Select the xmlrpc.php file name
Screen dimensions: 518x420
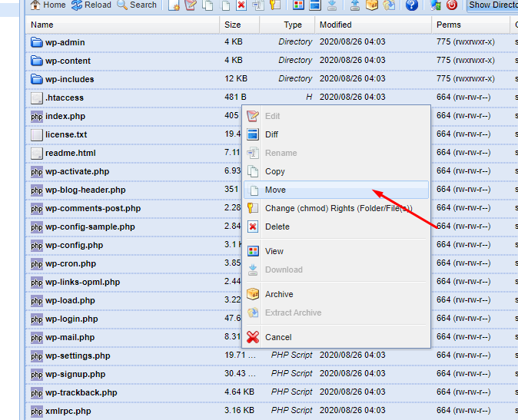68,412
